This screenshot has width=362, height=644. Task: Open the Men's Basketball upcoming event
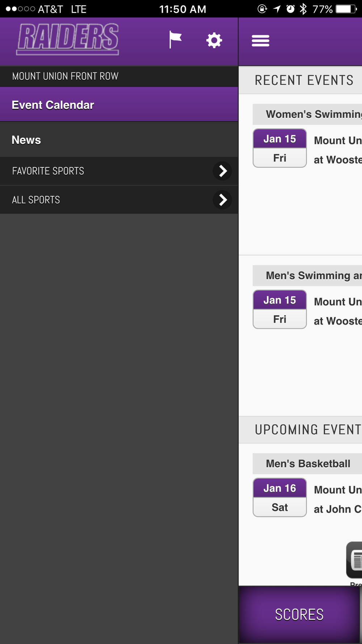tap(307, 464)
